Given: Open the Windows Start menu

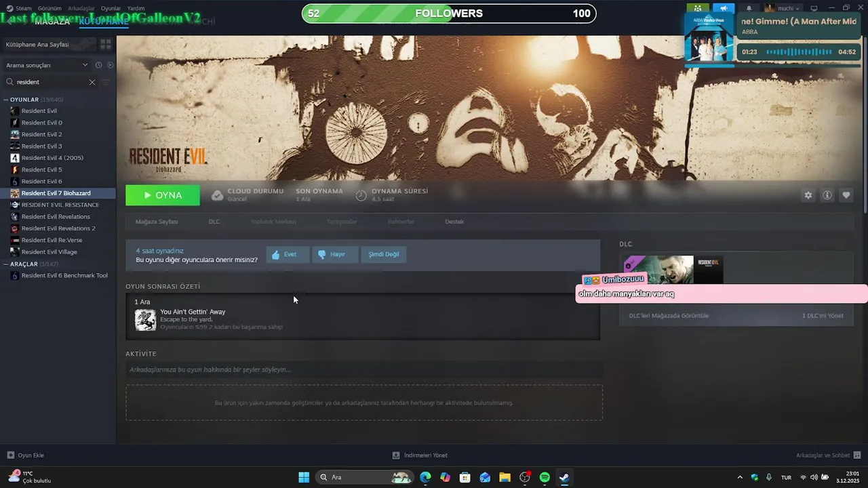Looking at the screenshot, I should (x=304, y=477).
